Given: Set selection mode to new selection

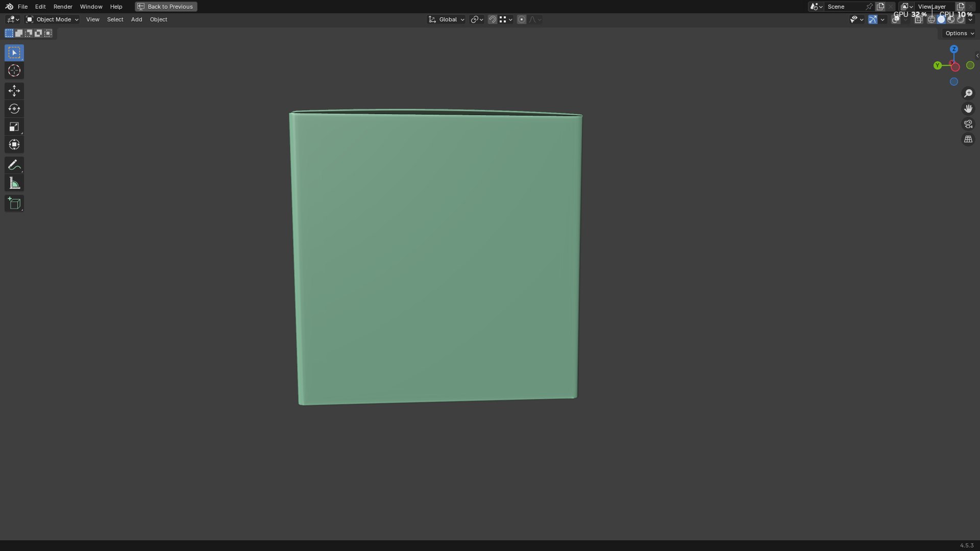Looking at the screenshot, I should click(9, 33).
